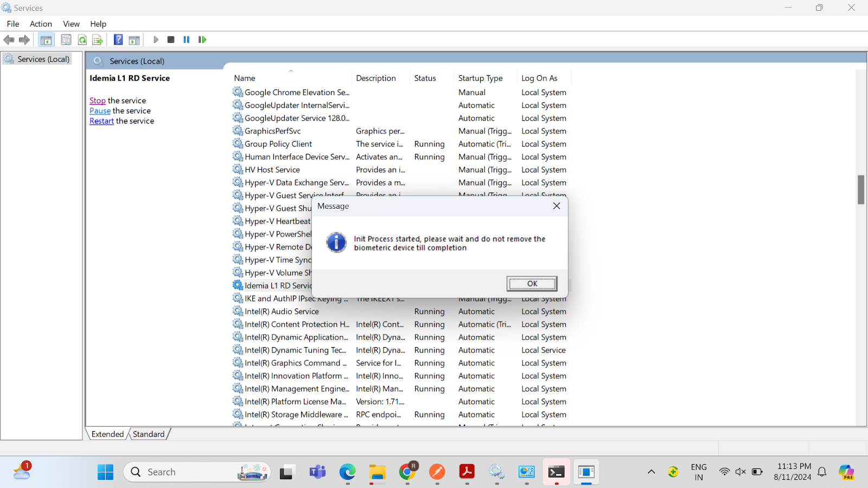Open Microsoft Teams from the taskbar
The image size is (868, 488).
(x=317, y=472)
